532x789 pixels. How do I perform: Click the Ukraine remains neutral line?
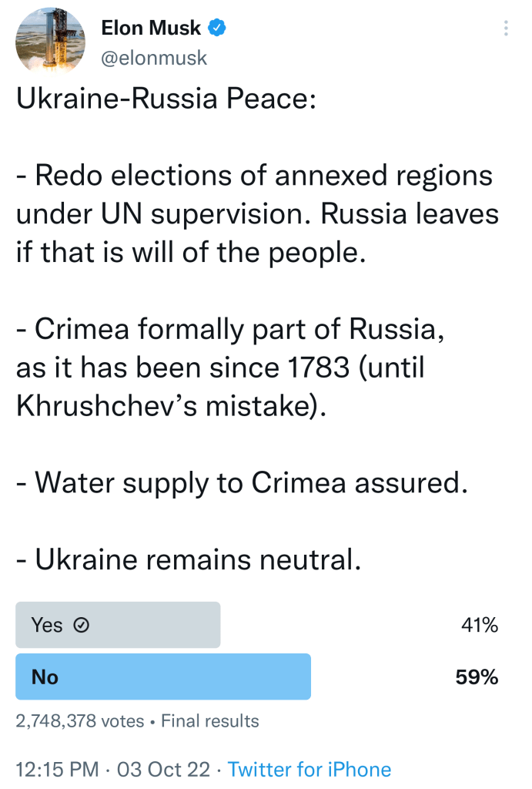(x=189, y=559)
